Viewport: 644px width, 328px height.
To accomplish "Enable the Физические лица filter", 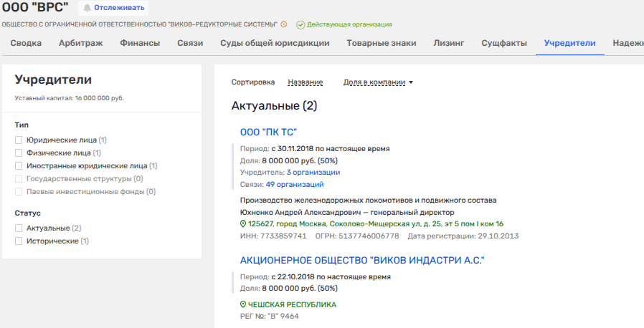I will pyautogui.click(x=19, y=153).
